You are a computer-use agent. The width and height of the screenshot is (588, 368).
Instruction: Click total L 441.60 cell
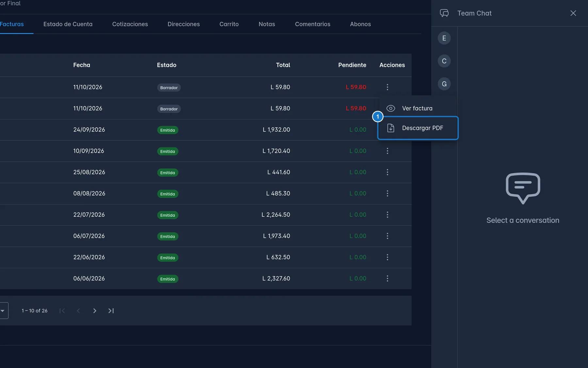click(x=279, y=172)
